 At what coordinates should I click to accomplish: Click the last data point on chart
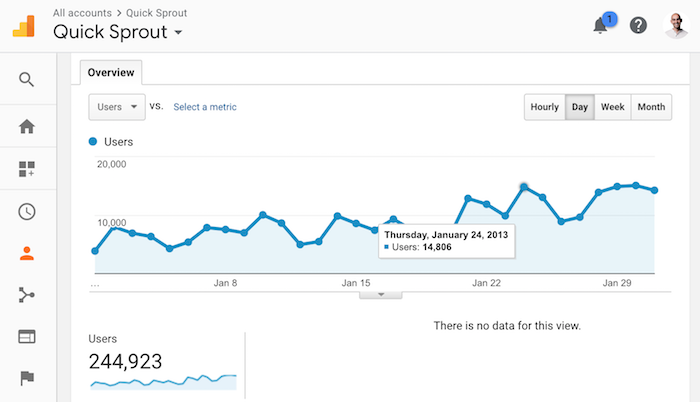(654, 190)
